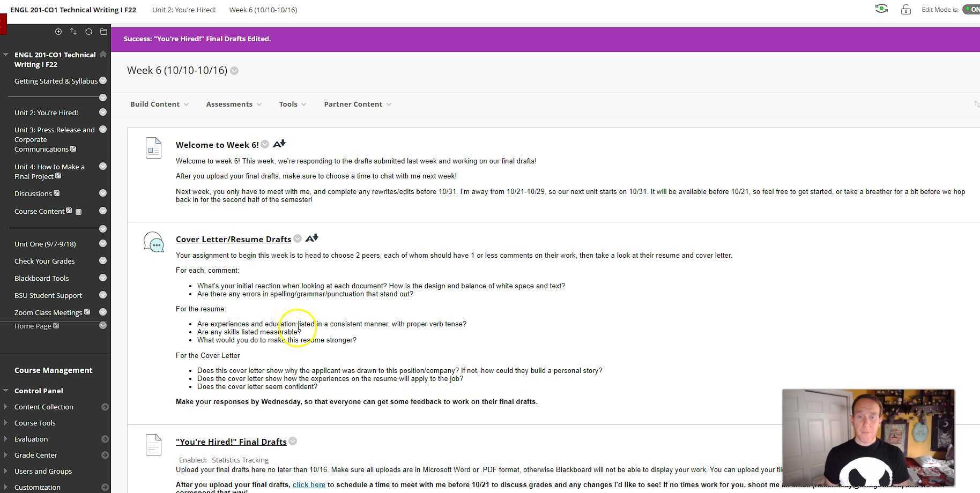Click the Final Drafts assignment icon

[x=153, y=445]
